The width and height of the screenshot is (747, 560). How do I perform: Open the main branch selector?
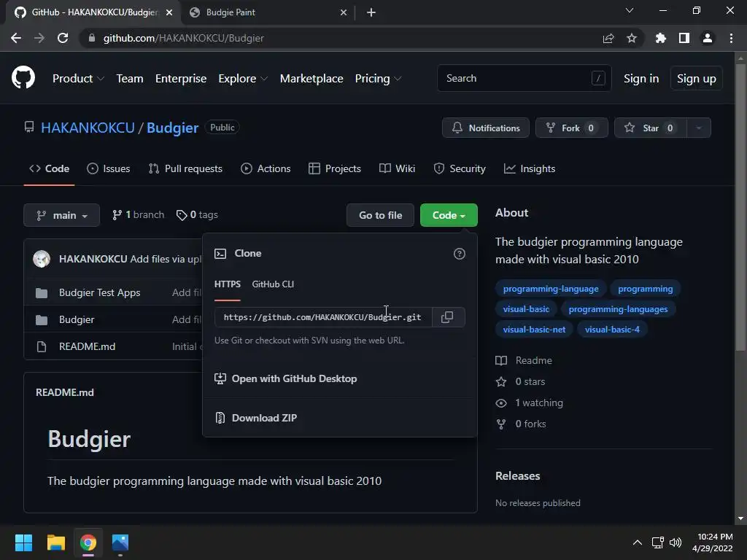61,215
